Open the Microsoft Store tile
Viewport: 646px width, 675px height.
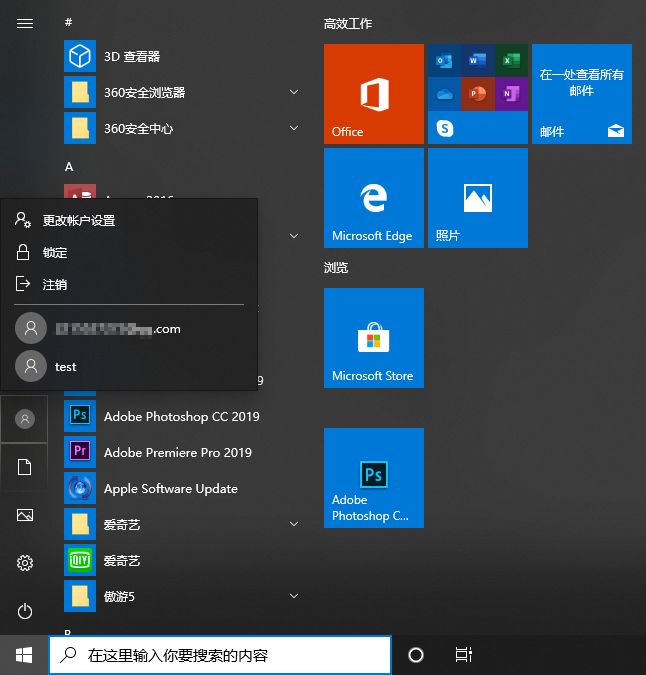pos(374,338)
